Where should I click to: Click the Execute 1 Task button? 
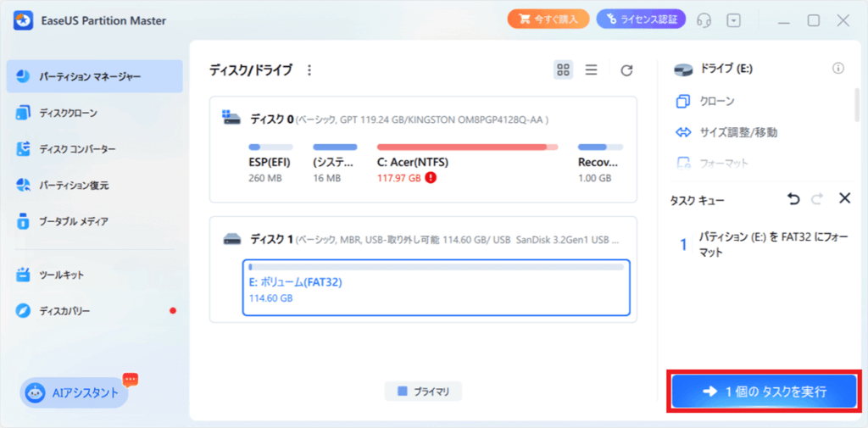point(765,392)
